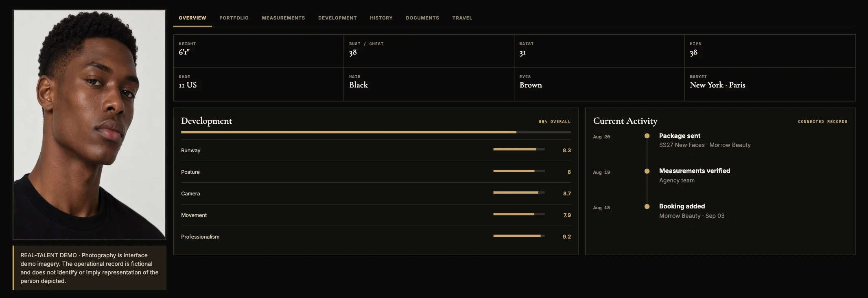Click the "CONNECTED RECORDS" label
Viewport: 868px width, 298px height.
point(822,122)
